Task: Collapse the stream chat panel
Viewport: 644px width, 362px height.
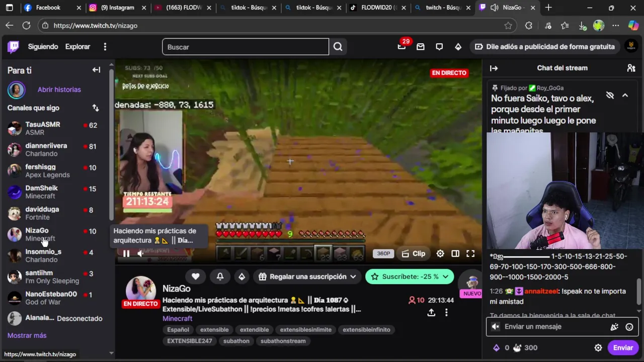Action: pyautogui.click(x=494, y=68)
